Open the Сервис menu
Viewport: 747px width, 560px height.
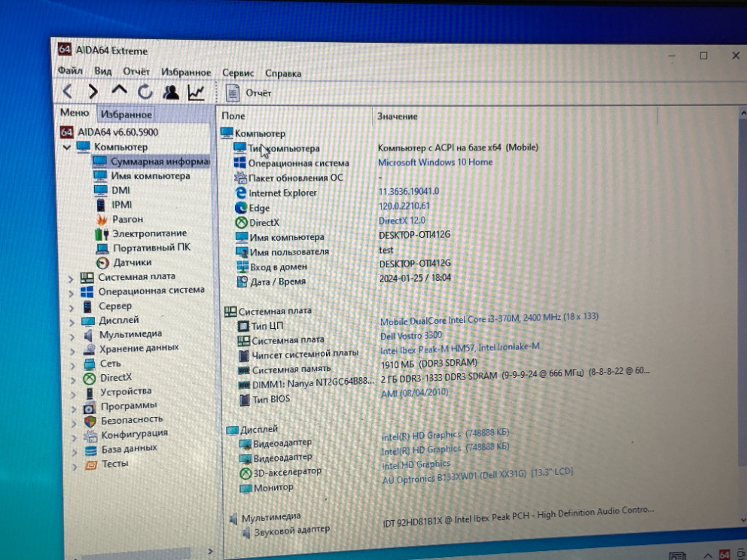238,73
